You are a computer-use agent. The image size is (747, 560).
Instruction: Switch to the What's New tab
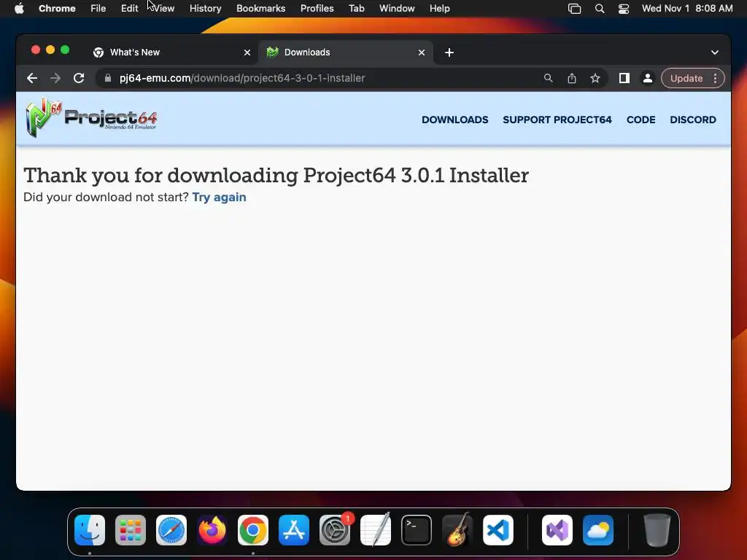point(172,52)
